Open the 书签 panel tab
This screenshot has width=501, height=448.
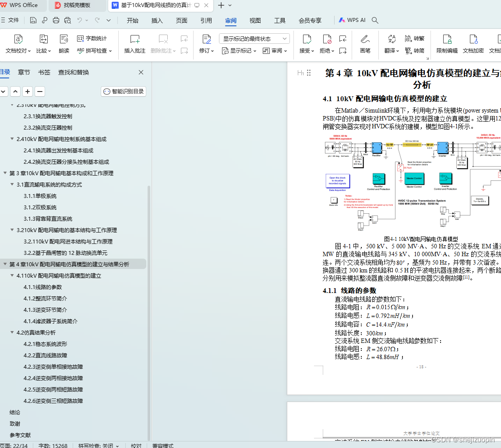click(x=44, y=72)
